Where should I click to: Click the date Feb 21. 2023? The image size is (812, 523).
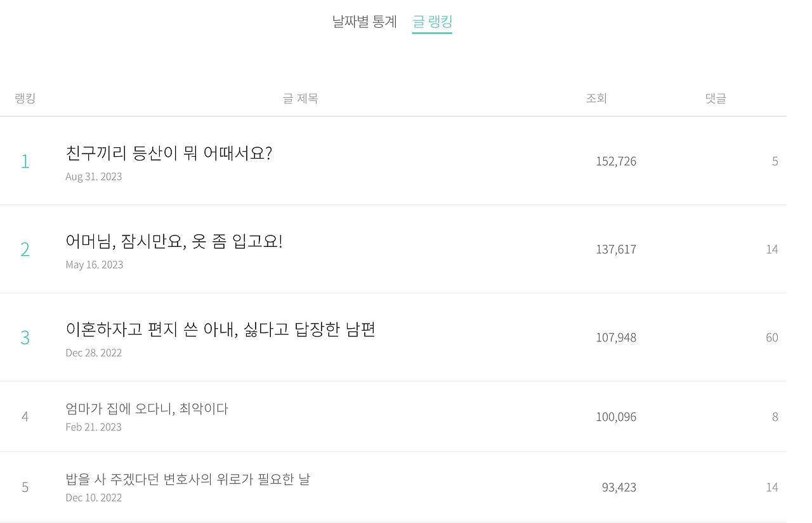94,427
